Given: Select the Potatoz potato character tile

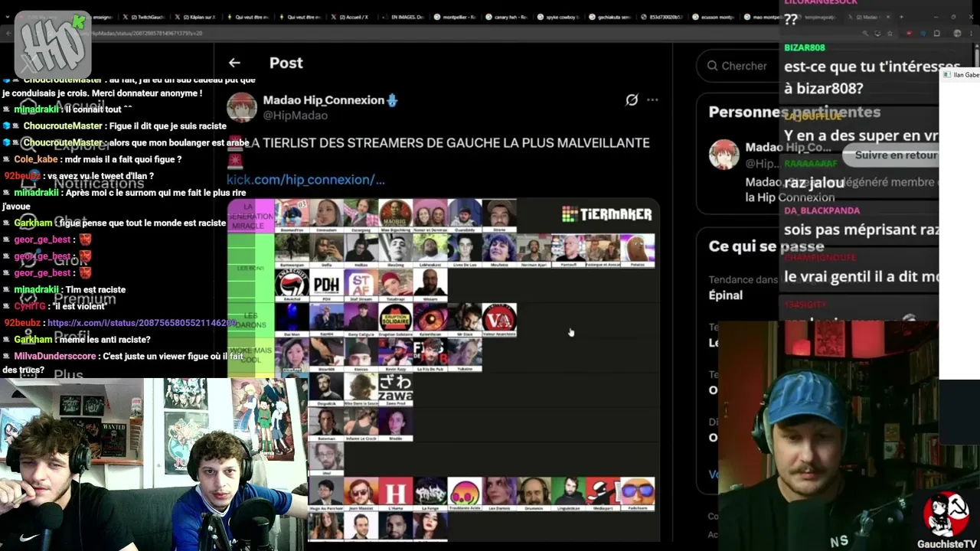Looking at the screenshot, I should coord(637,251).
